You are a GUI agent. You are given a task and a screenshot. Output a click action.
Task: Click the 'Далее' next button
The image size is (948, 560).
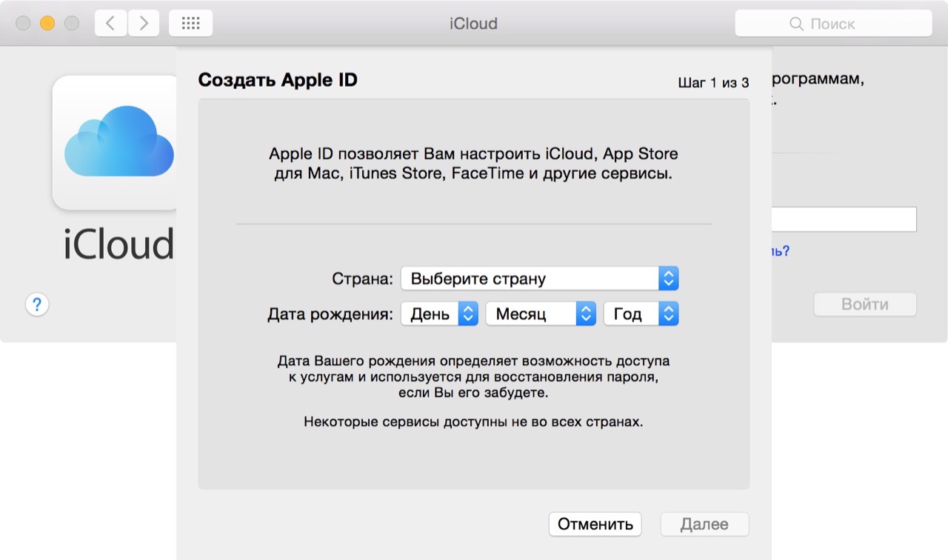click(x=704, y=524)
